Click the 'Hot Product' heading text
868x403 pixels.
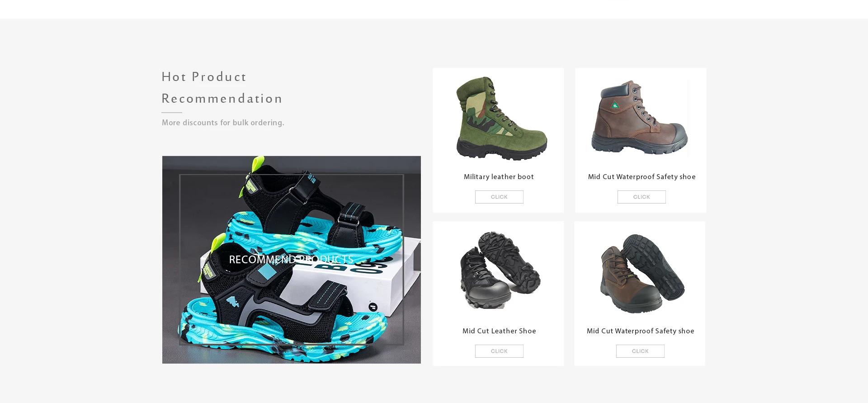(x=204, y=77)
